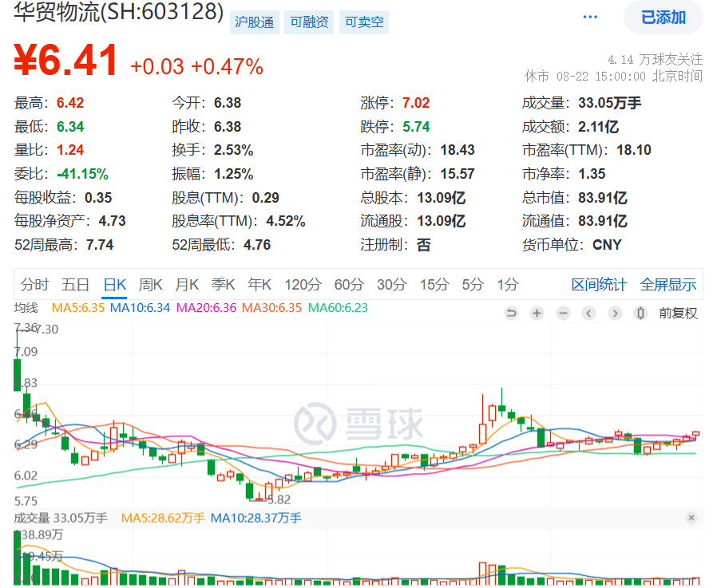Zoom in the K-line chart
713x588 pixels.
coord(537,314)
